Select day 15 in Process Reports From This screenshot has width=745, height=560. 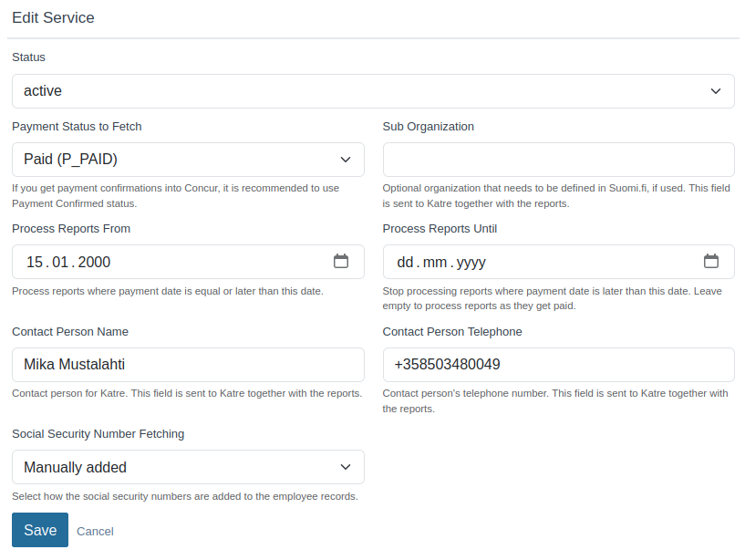tap(35, 263)
